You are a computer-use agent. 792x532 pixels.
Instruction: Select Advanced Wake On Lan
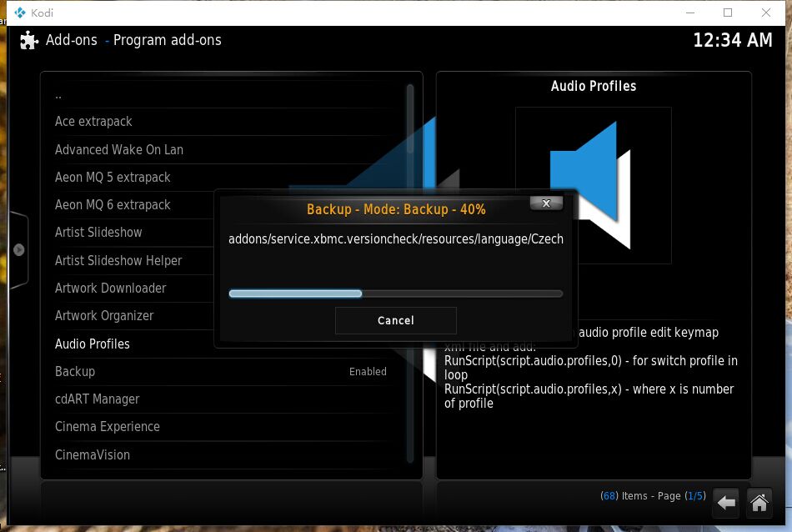pos(118,150)
